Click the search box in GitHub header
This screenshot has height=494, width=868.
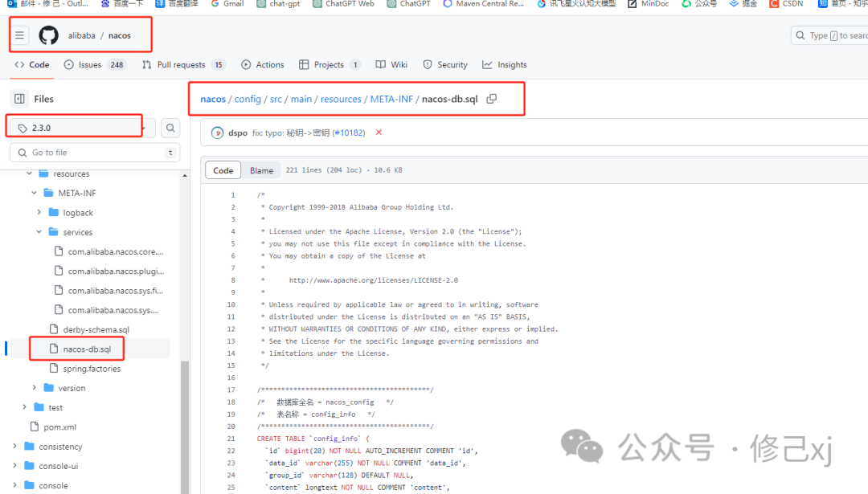[x=829, y=35]
